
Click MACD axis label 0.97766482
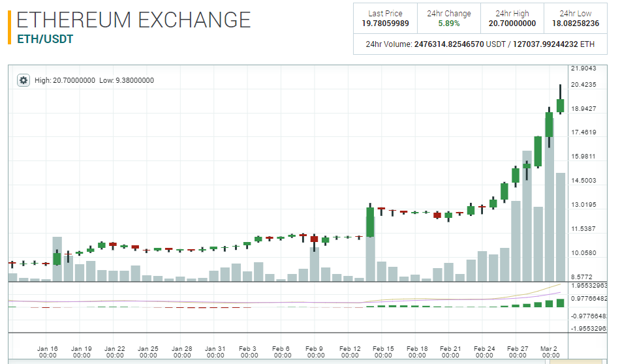tap(589, 299)
